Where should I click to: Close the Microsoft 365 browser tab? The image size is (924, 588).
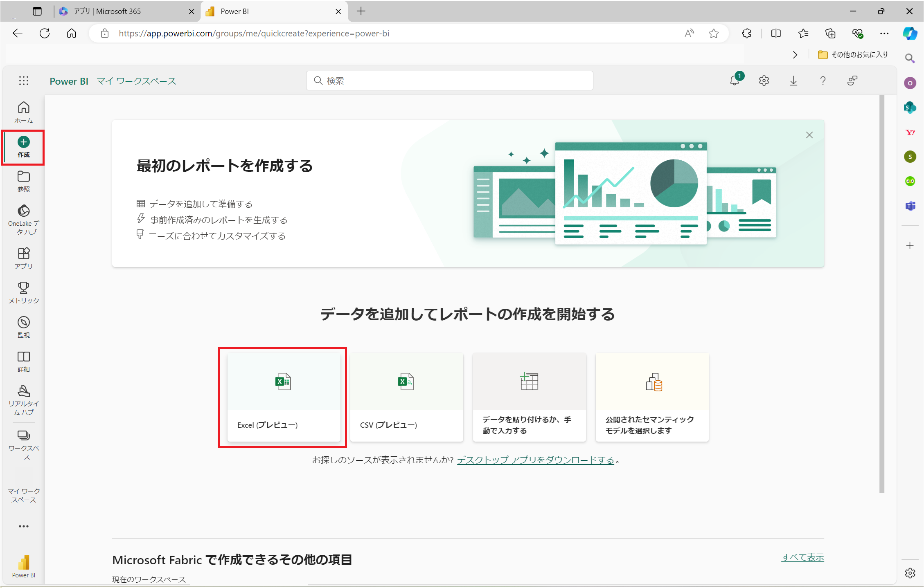pos(191,11)
